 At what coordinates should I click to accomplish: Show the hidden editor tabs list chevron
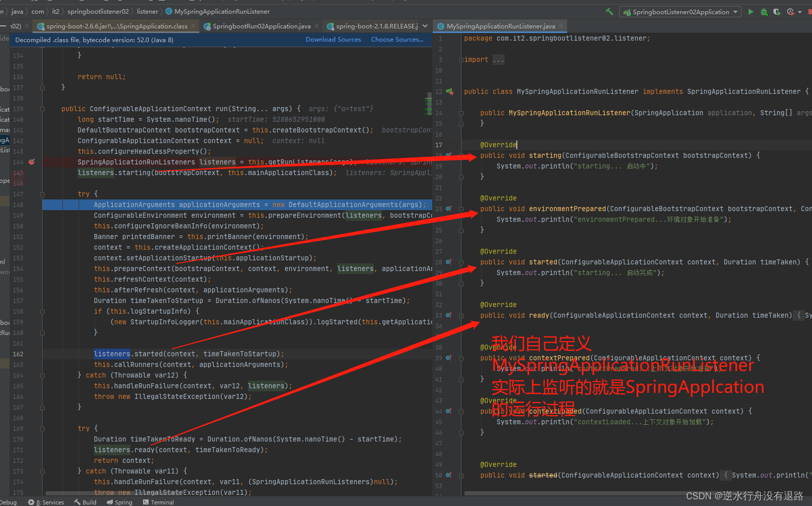click(425, 26)
